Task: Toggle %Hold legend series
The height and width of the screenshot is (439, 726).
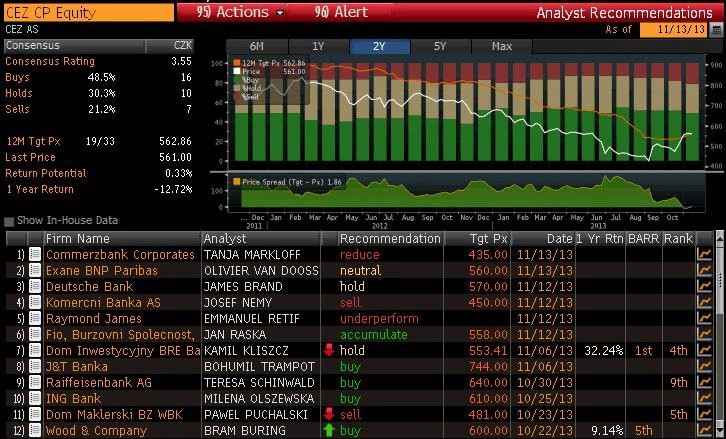Action: point(237,88)
